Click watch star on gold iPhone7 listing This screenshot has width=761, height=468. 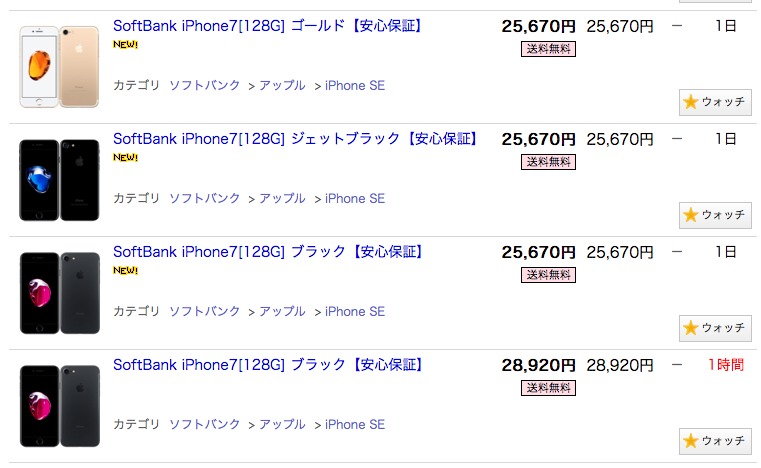[715, 102]
